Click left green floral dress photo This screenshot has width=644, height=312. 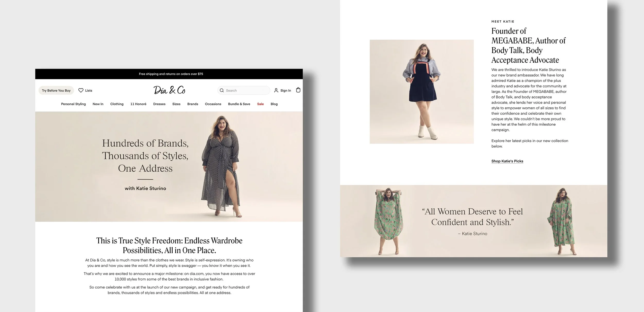[x=388, y=221]
